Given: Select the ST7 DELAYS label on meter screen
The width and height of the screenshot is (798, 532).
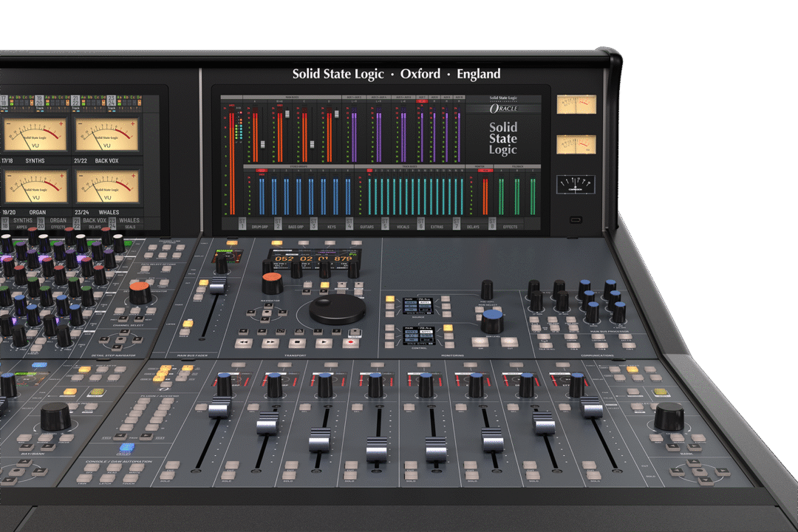Looking at the screenshot, I should [468, 224].
